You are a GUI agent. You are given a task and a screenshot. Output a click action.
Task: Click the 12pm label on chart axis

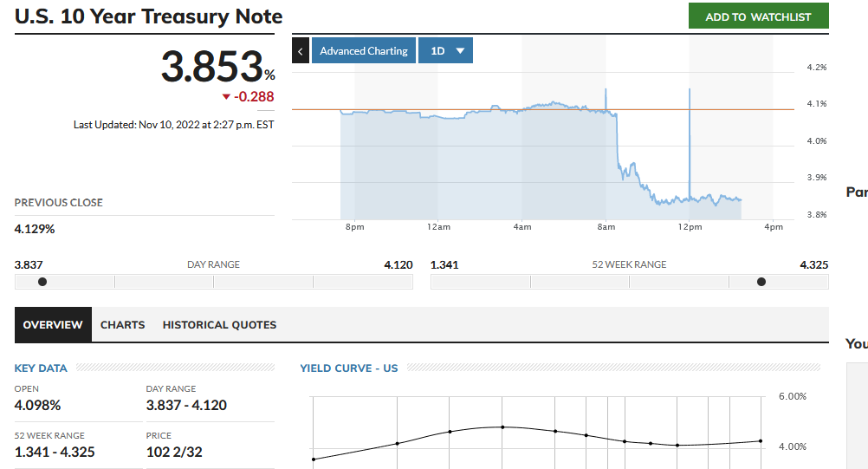click(690, 227)
